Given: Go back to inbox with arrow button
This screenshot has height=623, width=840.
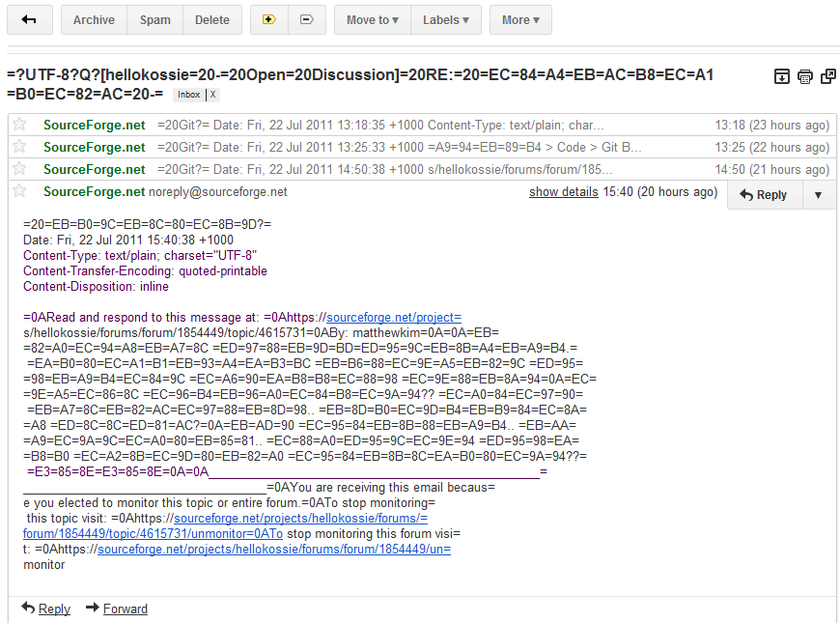Looking at the screenshot, I should tap(29, 19).
